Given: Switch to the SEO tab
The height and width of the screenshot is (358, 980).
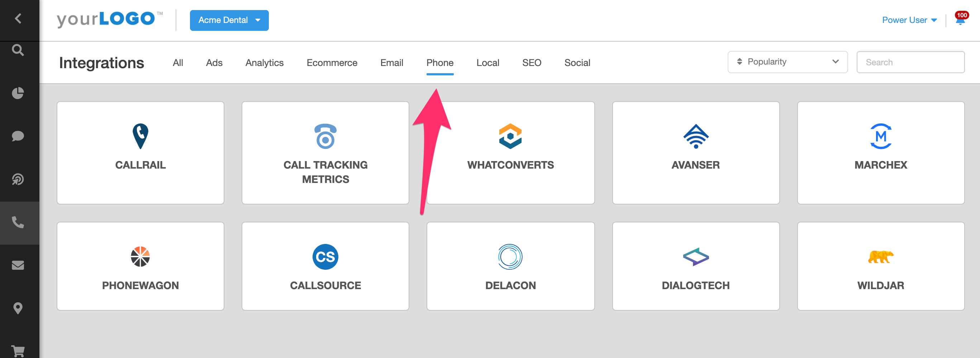Looking at the screenshot, I should pyautogui.click(x=532, y=63).
